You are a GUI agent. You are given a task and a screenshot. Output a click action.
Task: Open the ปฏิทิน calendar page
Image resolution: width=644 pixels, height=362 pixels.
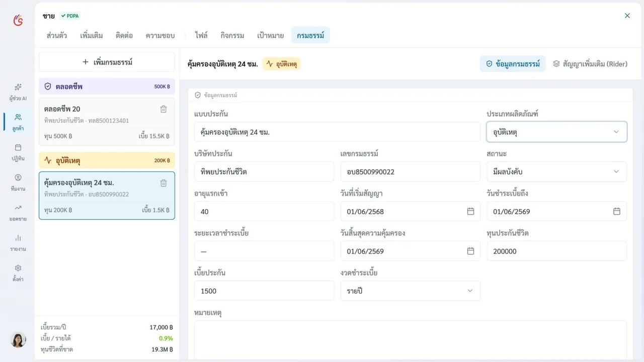(x=18, y=152)
